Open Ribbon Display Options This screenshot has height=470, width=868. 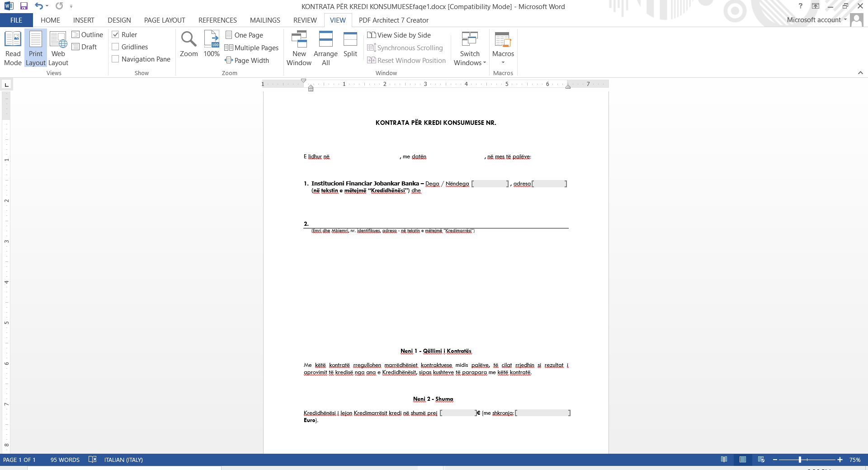(816, 6)
